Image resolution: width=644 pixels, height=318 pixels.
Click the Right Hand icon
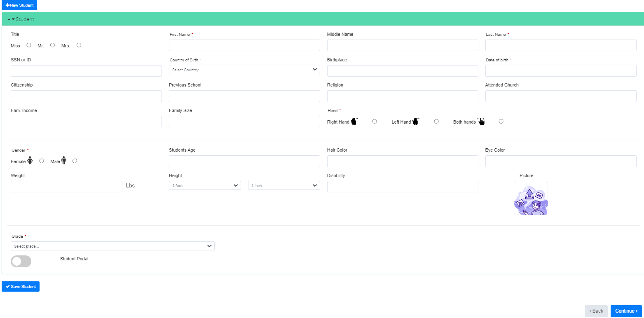[x=354, y=122]
